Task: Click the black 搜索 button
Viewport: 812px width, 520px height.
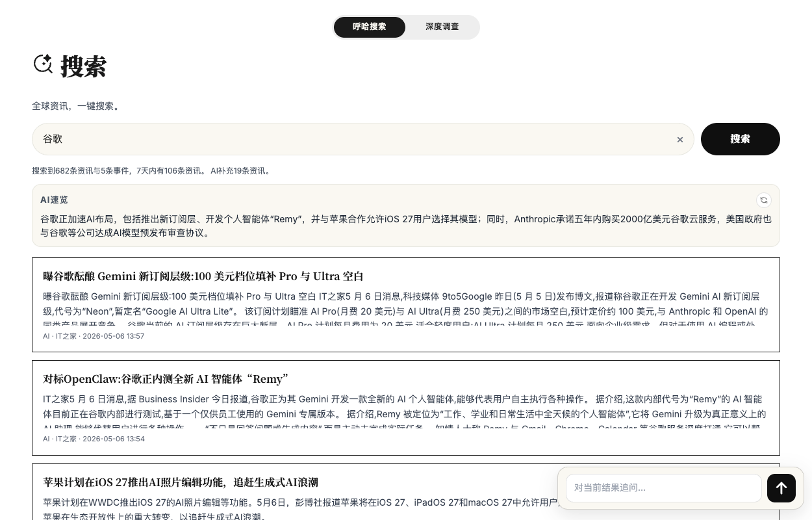Action: 740,139
